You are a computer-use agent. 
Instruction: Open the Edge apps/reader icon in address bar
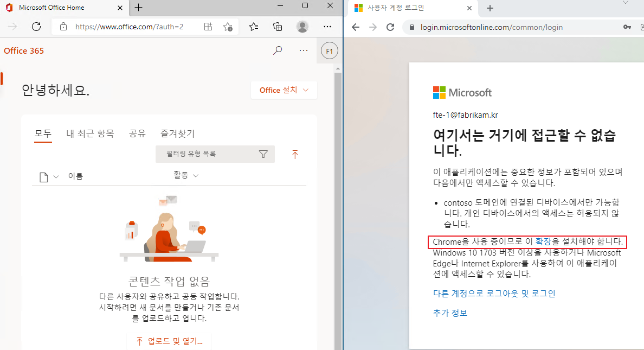(208, 27)
